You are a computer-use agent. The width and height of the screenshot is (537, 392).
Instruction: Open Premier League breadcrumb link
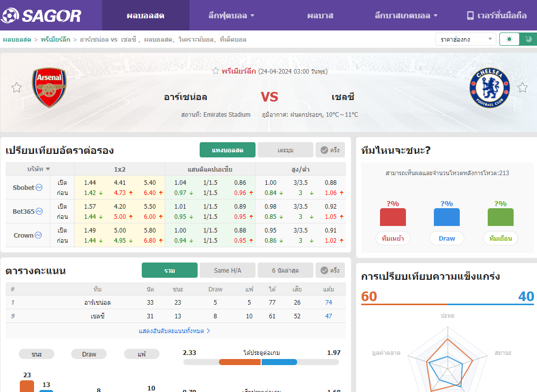pos(55,40)
